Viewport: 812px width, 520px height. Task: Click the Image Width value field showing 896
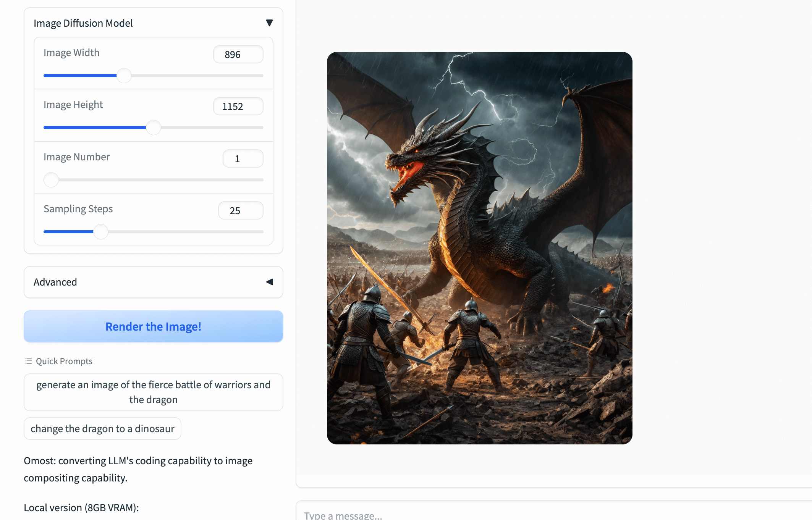click(238, 55)
